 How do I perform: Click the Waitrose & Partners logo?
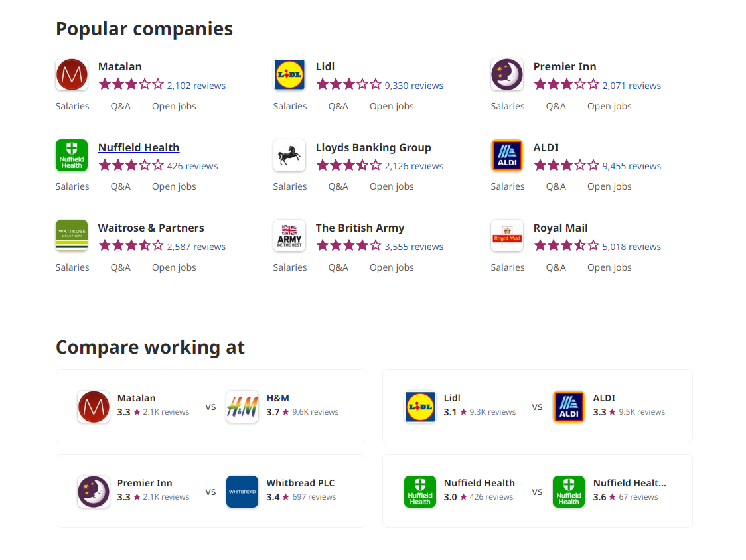[72, 236]
